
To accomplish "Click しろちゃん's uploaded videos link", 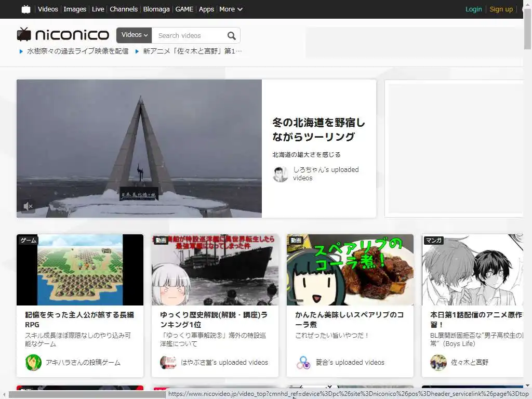I will (x=326, y=174).
